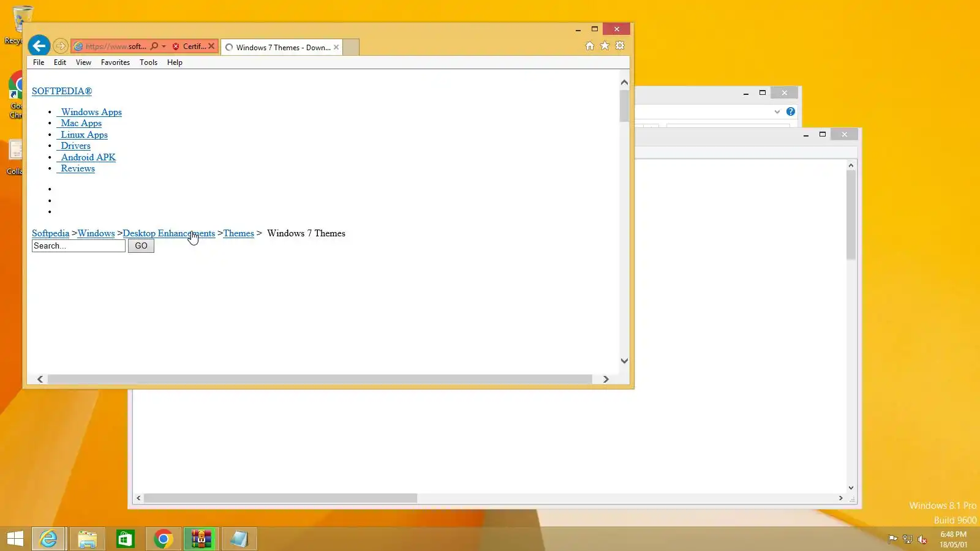Launch Google Chrome from the taskbar

[163, 539]
